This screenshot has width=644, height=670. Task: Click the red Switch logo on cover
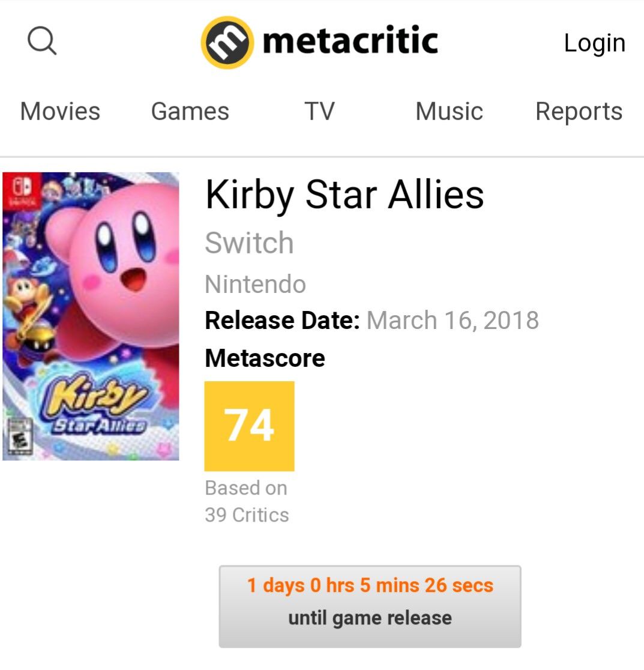click(x=14, y=190)
